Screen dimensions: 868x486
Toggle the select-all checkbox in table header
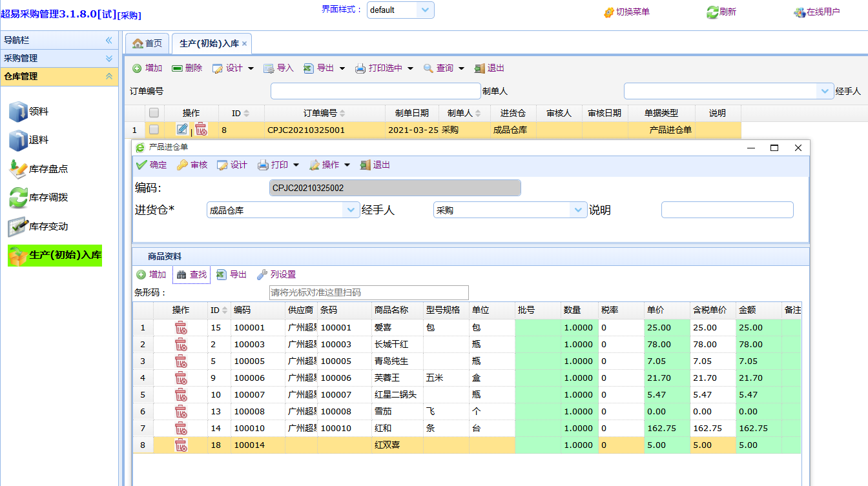click(x=154, y=113)
